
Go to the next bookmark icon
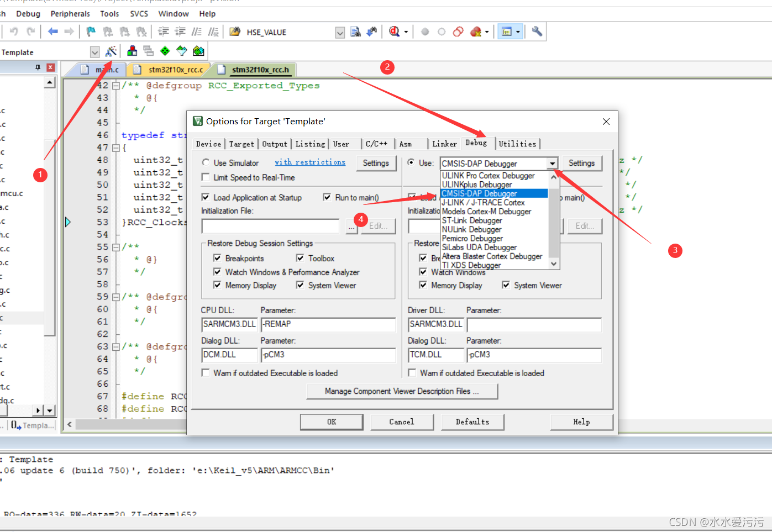click(124, 31)
